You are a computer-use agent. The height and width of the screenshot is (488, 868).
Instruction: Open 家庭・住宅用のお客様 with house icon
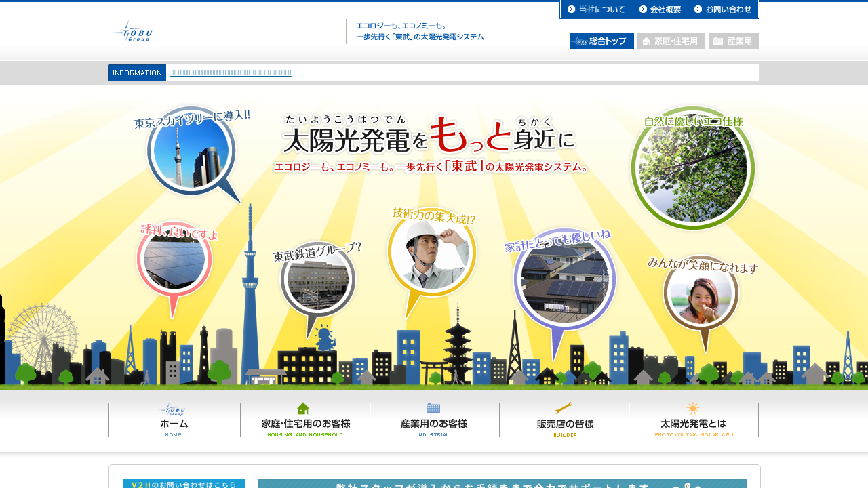[305, 420]
